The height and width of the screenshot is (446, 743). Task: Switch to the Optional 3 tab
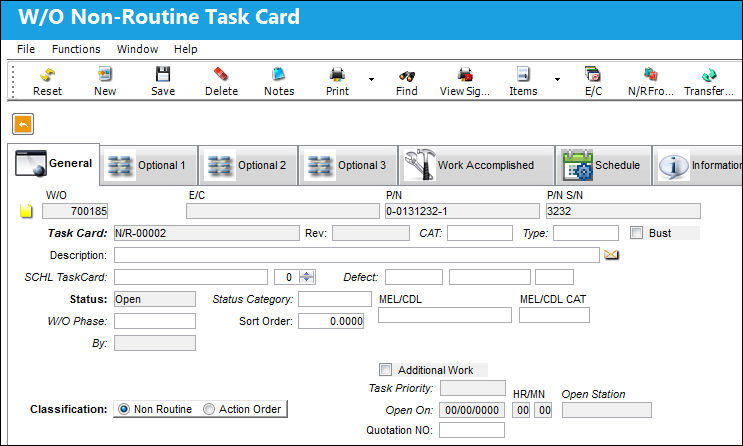pos(348,165)
